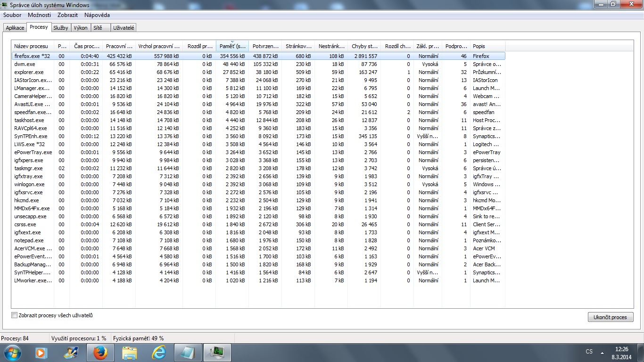Select the BackupManag... process row
This screenshot has width=644, height=362.
point(258,264)
